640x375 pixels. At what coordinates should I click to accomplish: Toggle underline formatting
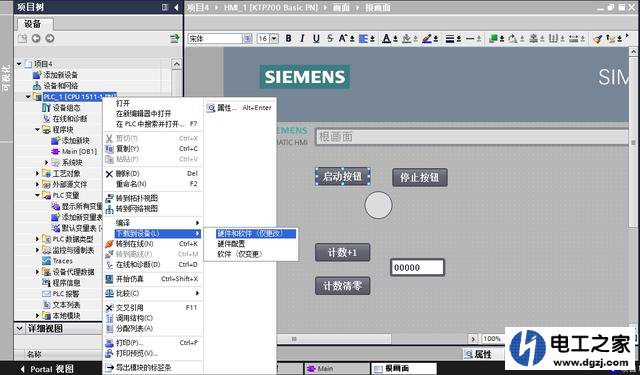tap(316, 38)
